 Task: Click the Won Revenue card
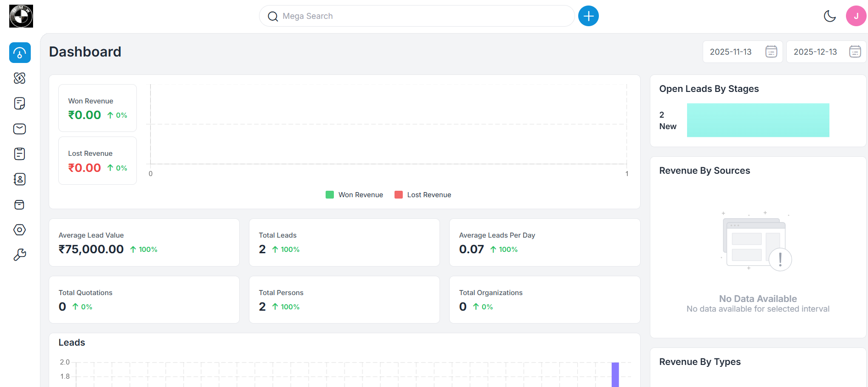pos(97,108)
